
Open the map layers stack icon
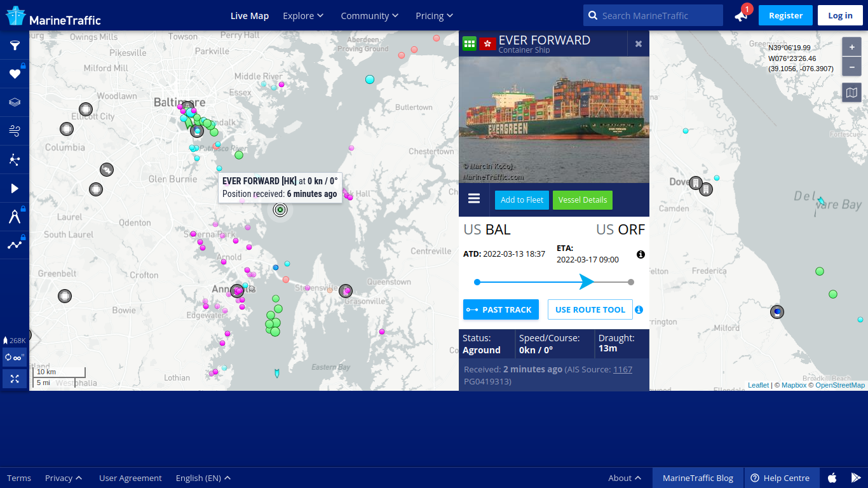coord(15,102)
